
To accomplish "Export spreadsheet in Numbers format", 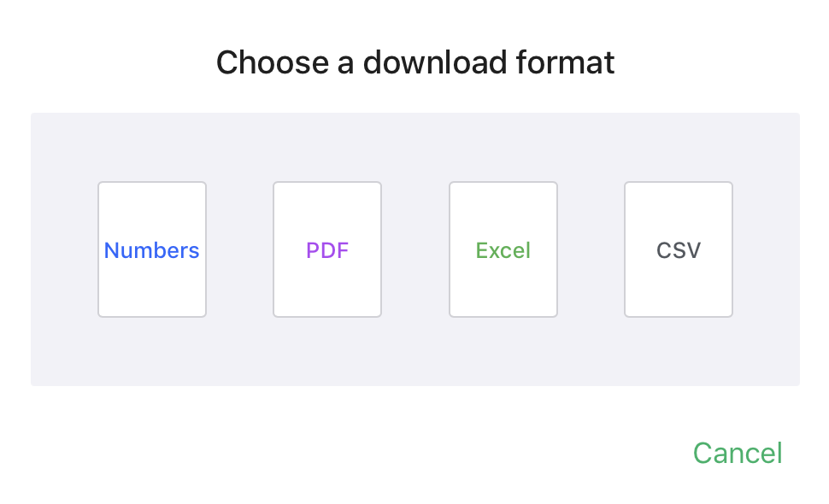I will 152,249.
